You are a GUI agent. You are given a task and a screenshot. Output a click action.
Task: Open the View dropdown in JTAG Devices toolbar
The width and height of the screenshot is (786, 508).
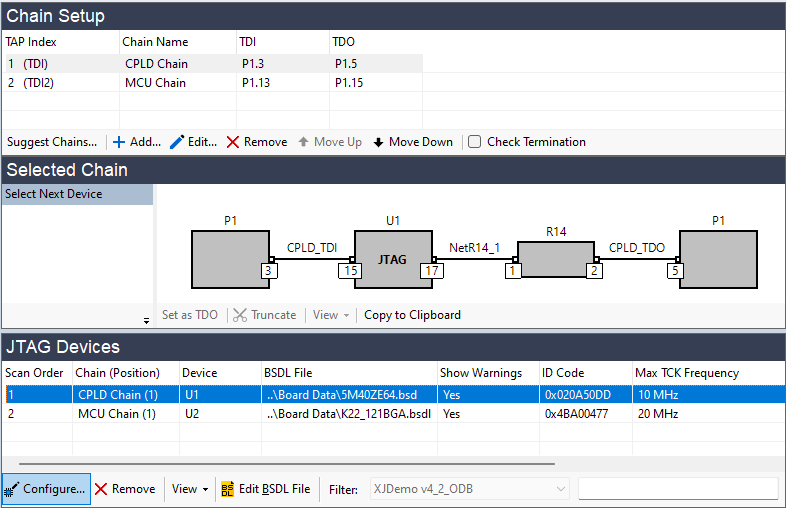(x=190, y=489)
